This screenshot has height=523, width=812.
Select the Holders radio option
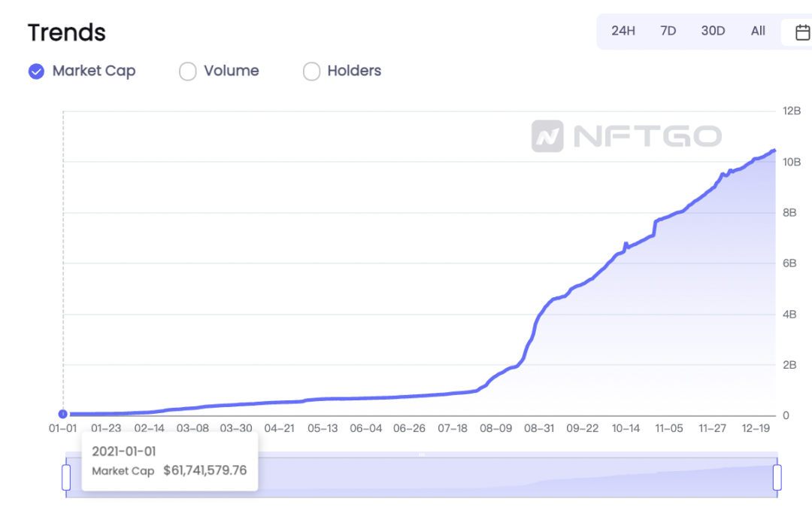point(311,71)
